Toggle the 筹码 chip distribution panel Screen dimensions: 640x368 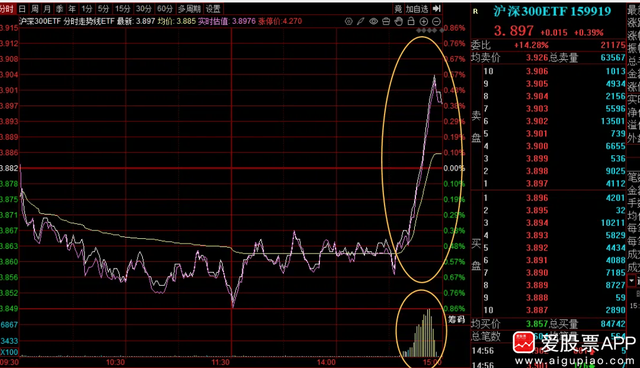pyautogui.click(x=456, y=319)
